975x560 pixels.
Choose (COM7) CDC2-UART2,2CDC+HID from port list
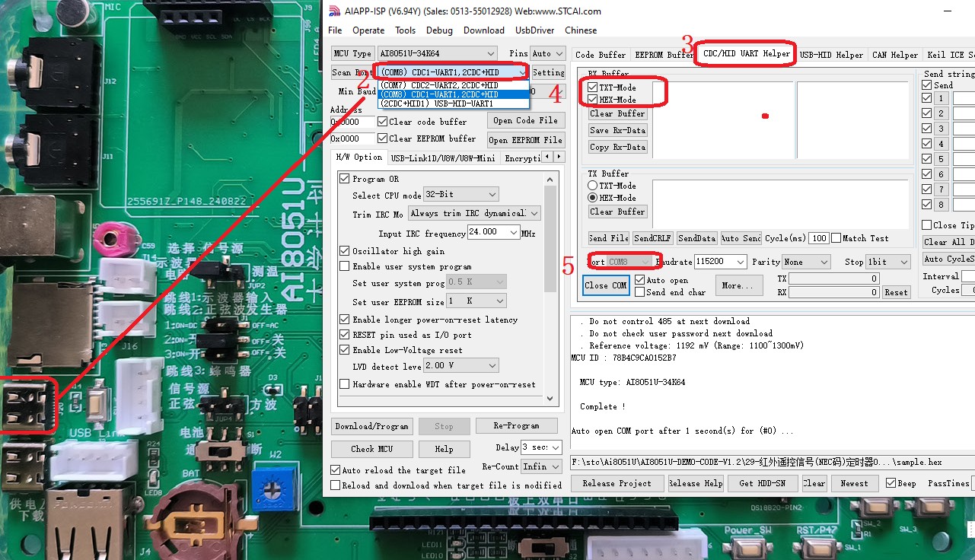453,85
